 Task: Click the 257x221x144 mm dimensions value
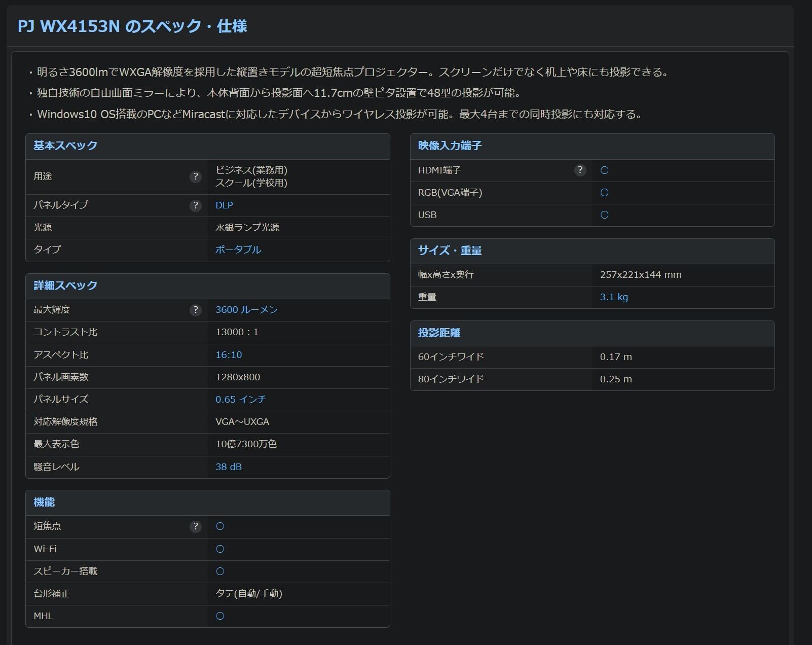point(641,275)
